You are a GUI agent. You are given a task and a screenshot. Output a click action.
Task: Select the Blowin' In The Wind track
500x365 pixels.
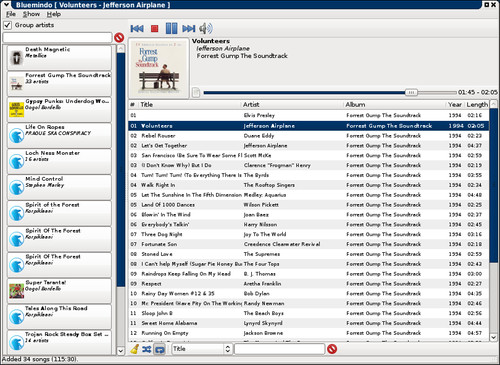(x=309, y=215)
